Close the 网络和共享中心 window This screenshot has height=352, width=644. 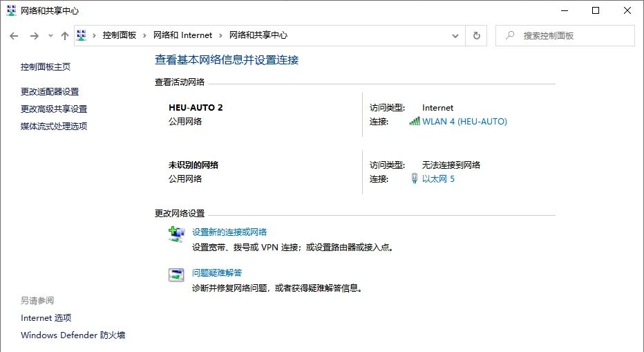627,10
